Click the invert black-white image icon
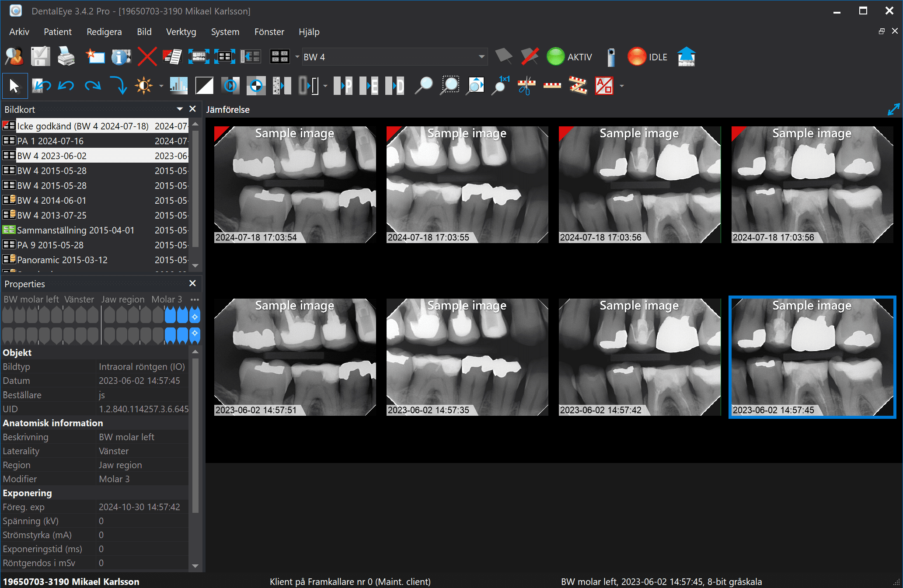Image resolution: width=903 pixels, height=588 pixels. coord(204,86)
